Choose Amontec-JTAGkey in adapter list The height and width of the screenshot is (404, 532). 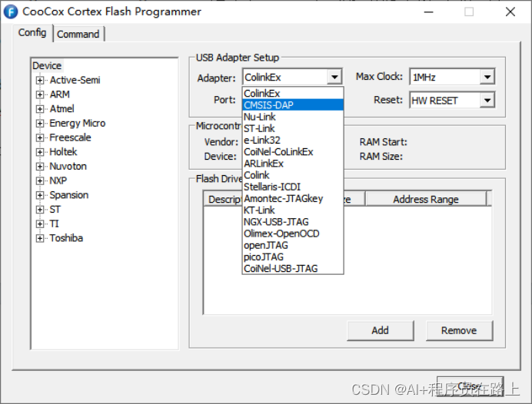point(293,199)
